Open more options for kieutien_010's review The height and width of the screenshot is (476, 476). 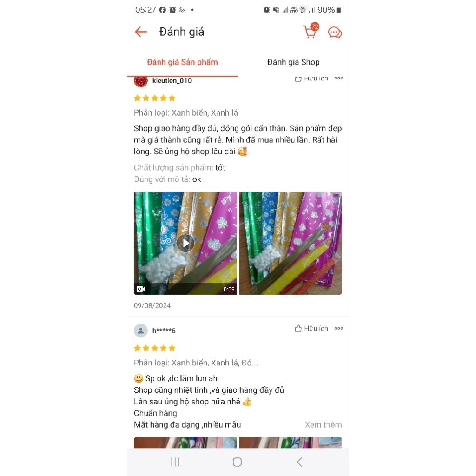339,78
